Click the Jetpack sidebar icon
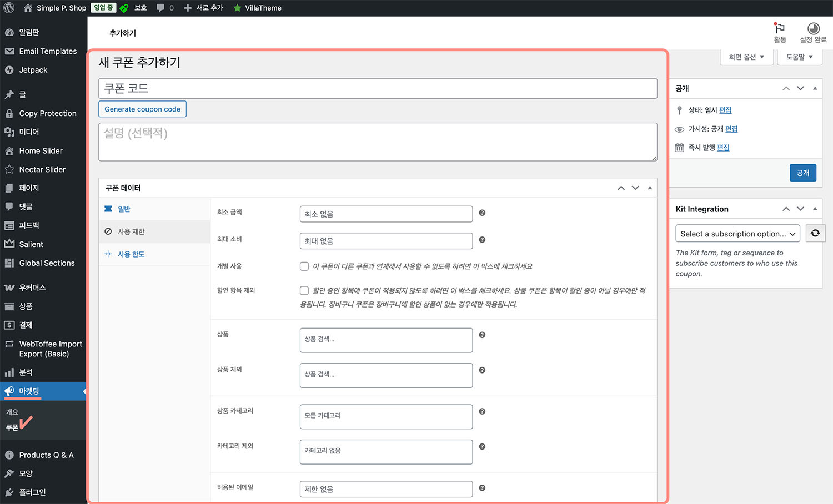Image resolution: width=833 pixels, height=504 pixels. click(9, 70)
